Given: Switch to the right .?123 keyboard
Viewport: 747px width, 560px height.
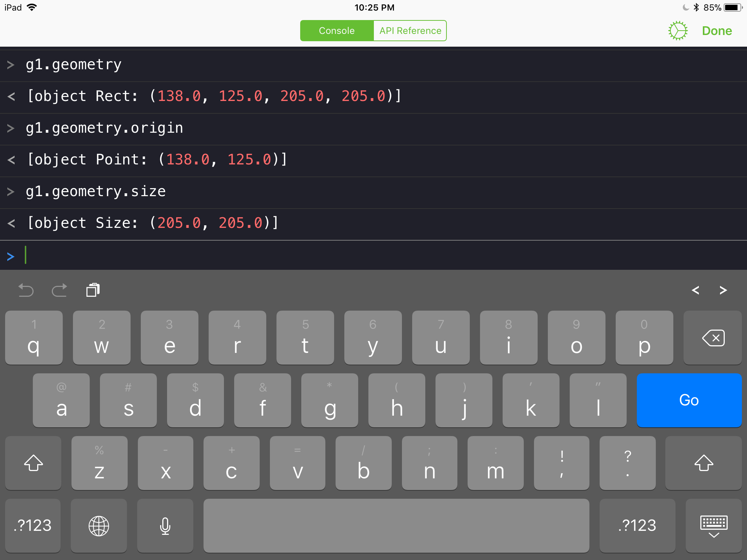Looking at the screenshot, I should [x=637, y=526].
